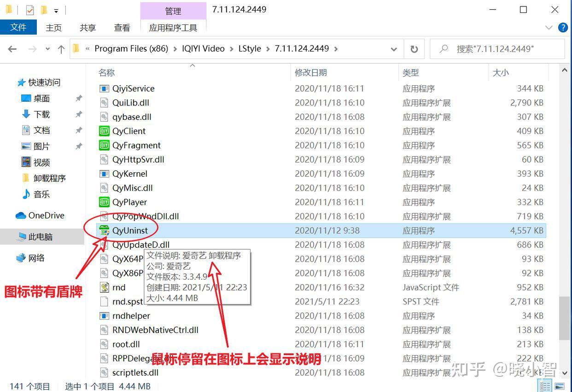The image size is (572, 392).
Task: Go up one folder level arrow
Action: coord(61,49)
